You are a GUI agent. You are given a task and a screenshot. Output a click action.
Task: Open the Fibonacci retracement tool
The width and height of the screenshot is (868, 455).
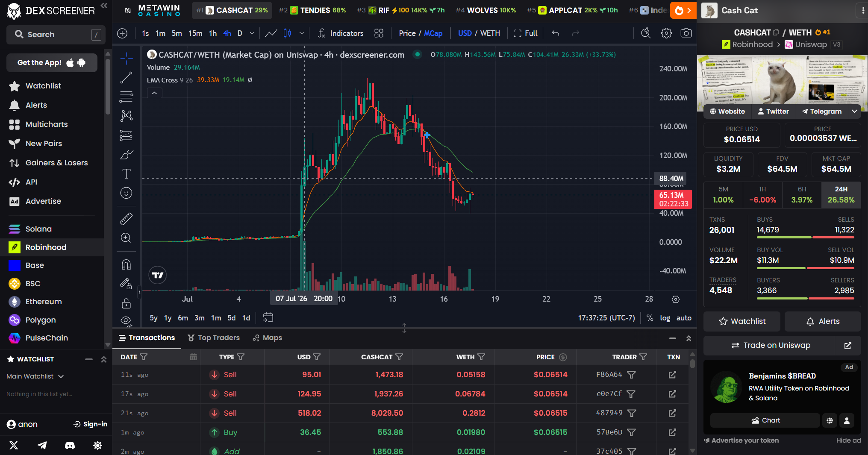pos(126,97)
